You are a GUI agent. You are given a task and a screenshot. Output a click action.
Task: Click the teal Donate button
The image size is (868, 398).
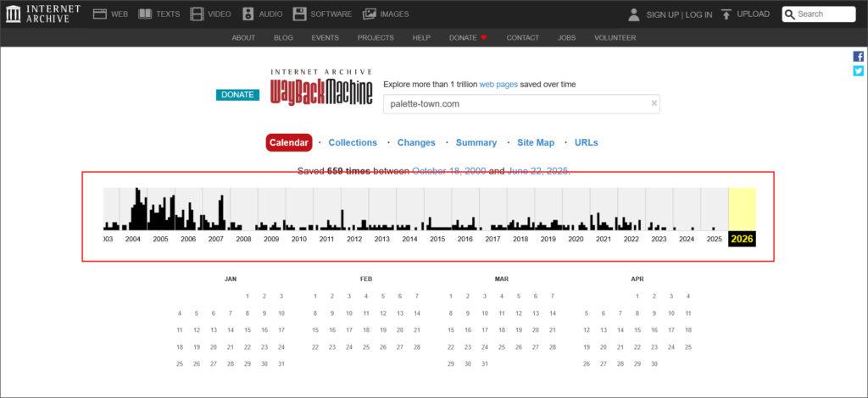[237, 95]
